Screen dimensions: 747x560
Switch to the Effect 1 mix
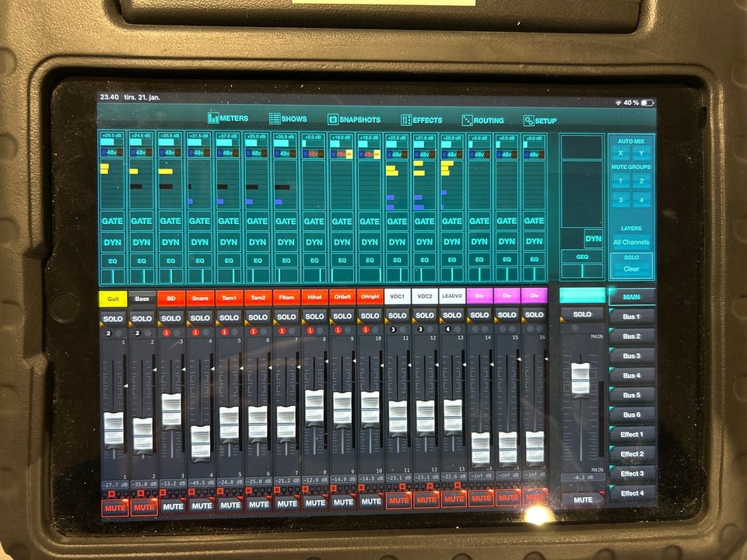coord(632,434)
